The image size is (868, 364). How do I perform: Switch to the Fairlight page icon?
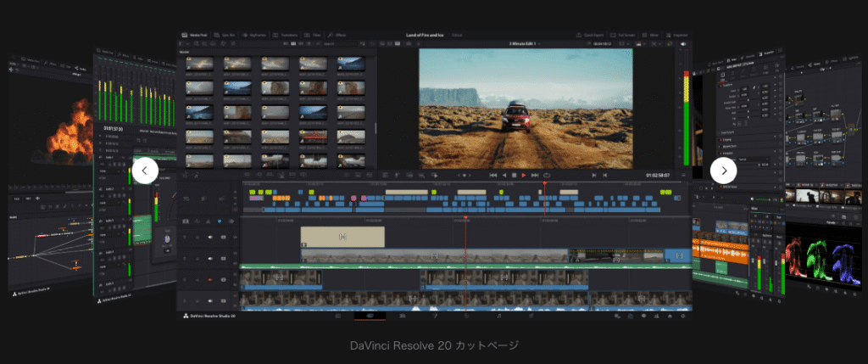pos(500,316)
